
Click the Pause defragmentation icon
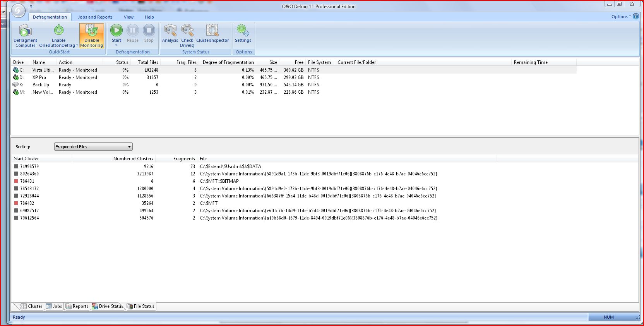(x=133, y=30)
